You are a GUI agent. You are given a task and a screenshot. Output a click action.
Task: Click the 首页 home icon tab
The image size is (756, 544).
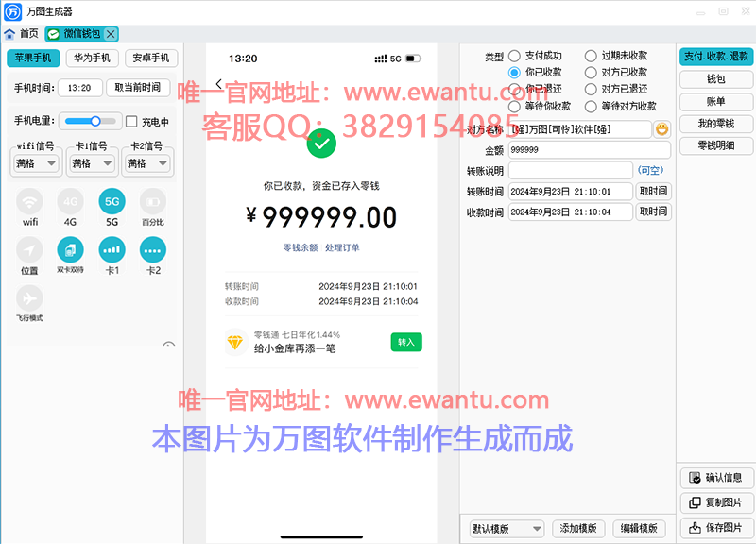(x=21, y=34)
